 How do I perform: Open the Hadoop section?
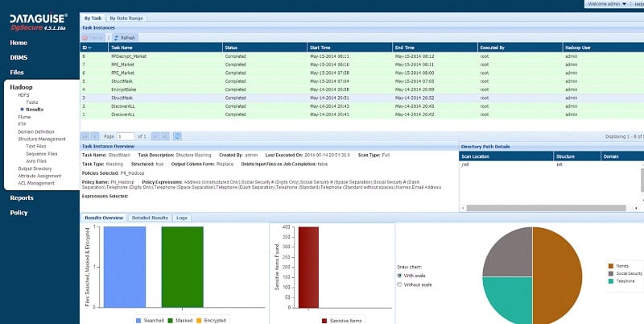coord(22,87)
